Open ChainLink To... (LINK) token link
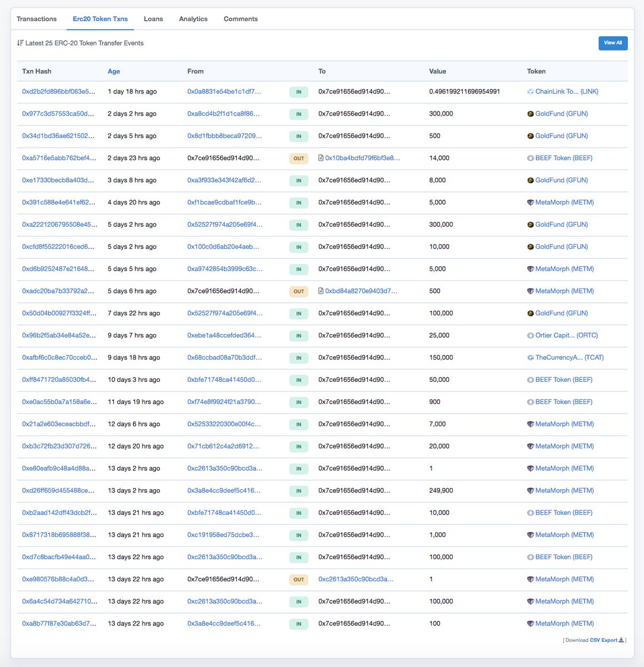The height and width of the screenshot is (667, 644). coord(567,92)
